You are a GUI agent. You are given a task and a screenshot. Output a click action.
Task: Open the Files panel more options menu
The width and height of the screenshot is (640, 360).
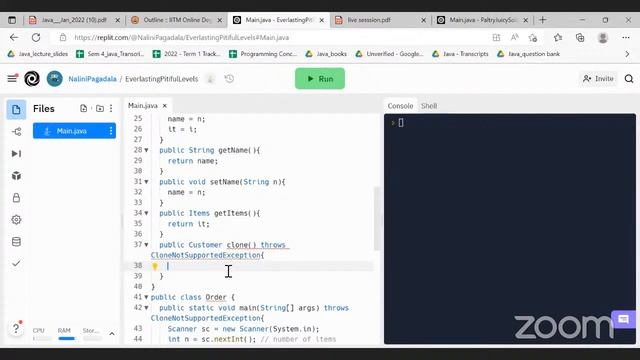111,108
